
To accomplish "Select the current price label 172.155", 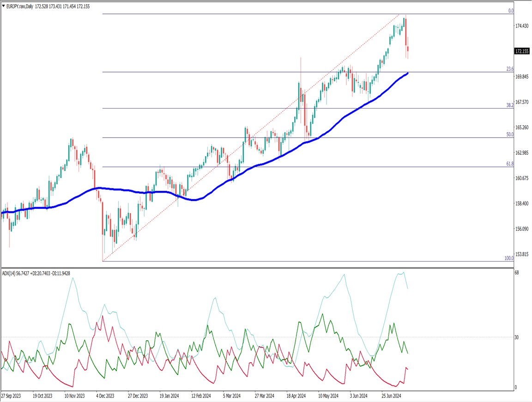I will pos(522,51).
